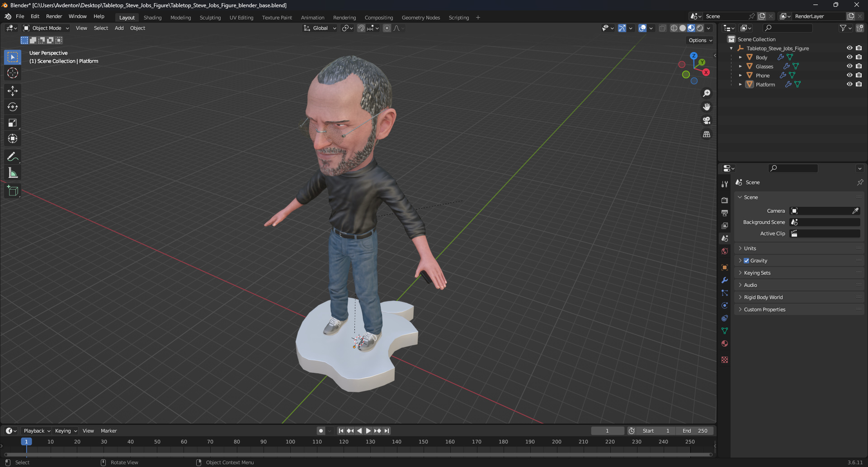Open the Physics properties tab

725,305
